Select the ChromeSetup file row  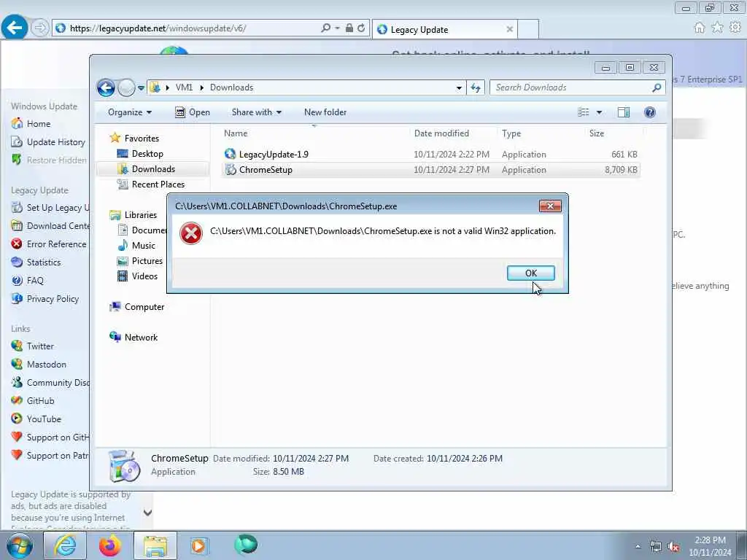[x=430, y=169]
